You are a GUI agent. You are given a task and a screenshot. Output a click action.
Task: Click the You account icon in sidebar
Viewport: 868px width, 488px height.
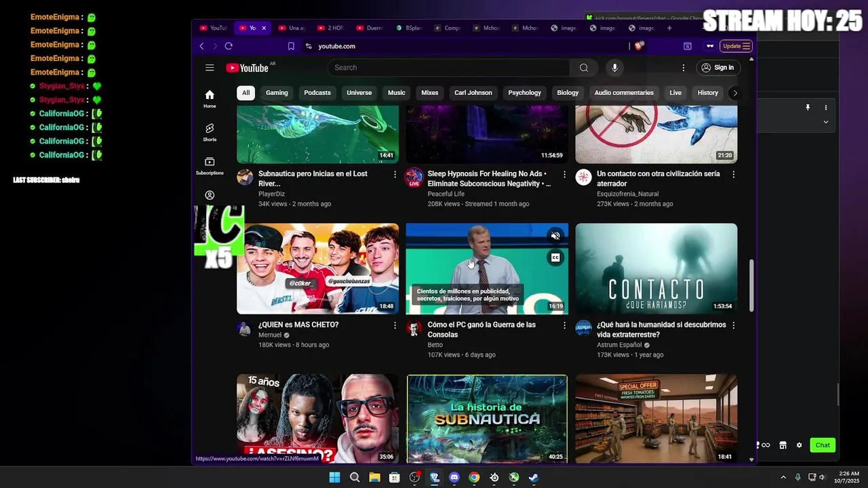[x=210, y=195]
